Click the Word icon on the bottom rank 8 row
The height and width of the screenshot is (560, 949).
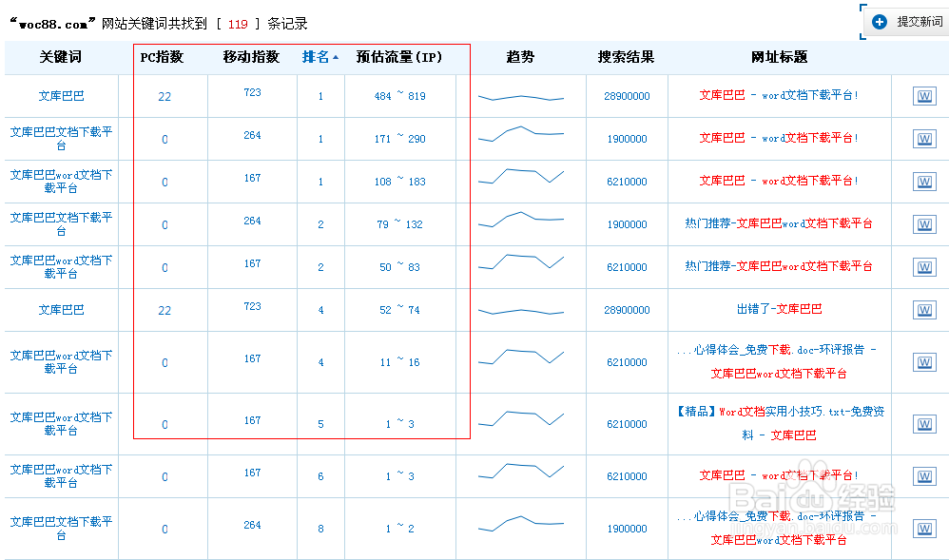coord(924,528)
